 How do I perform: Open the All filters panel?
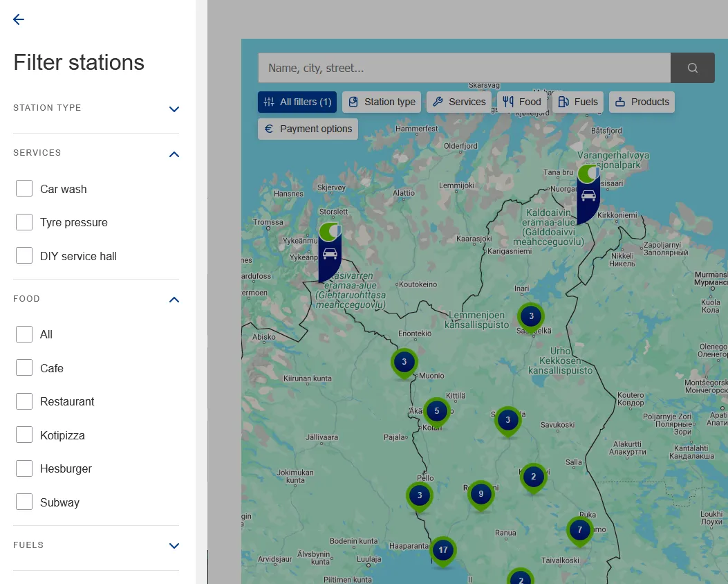point(297,102)
